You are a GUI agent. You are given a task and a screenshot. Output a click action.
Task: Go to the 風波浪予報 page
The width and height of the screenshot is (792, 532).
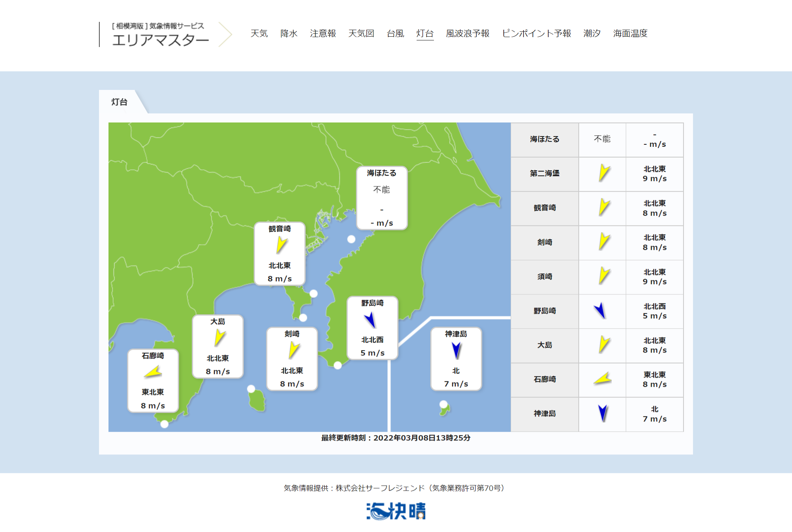coord(467,33)
